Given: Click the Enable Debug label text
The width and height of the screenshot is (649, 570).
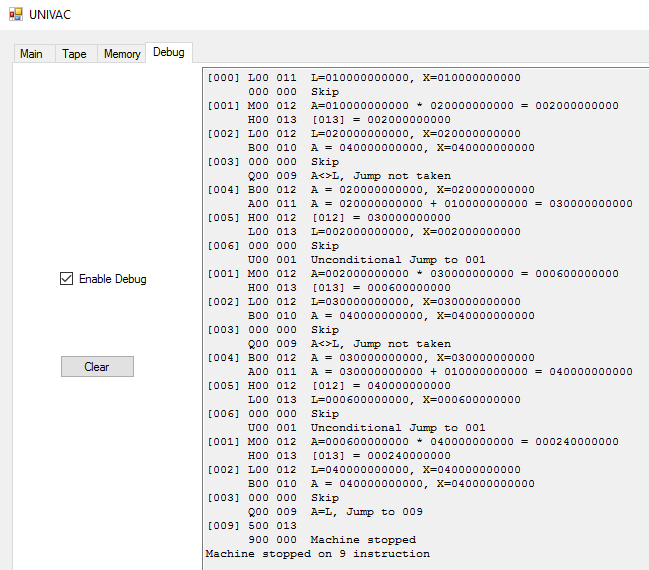Looking at the screenshot, I should click(112, 279).
